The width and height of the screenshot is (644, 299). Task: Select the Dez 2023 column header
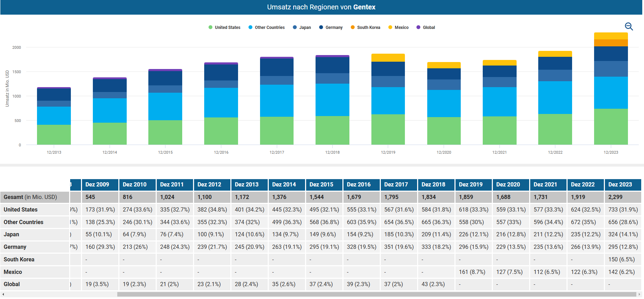tap(620, 185)
